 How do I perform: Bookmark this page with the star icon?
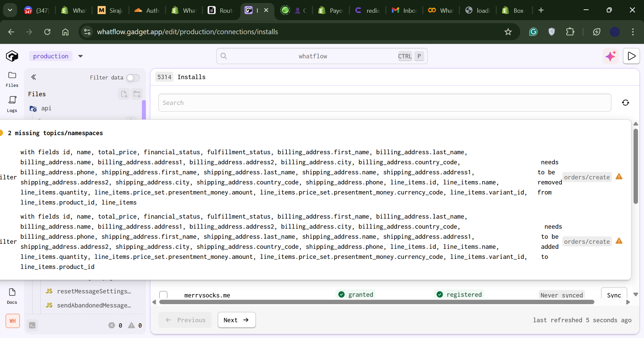508,32
